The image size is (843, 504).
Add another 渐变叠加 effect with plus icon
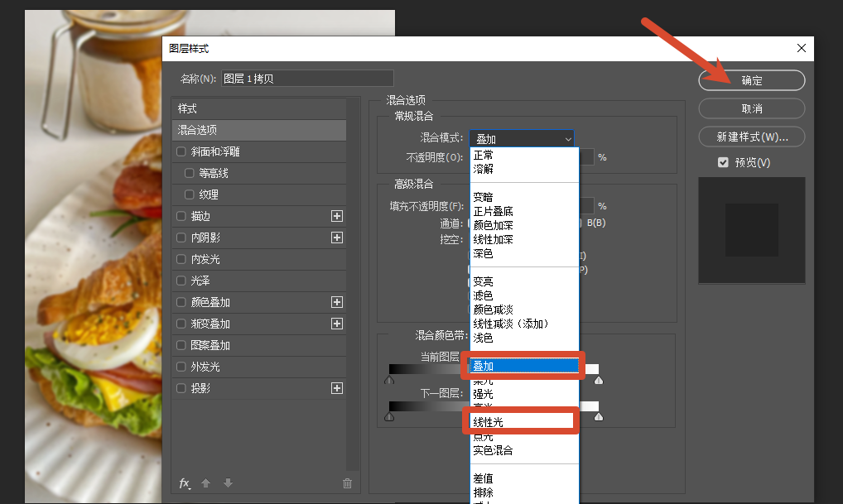pyautogui.click(x=337, y=324)
